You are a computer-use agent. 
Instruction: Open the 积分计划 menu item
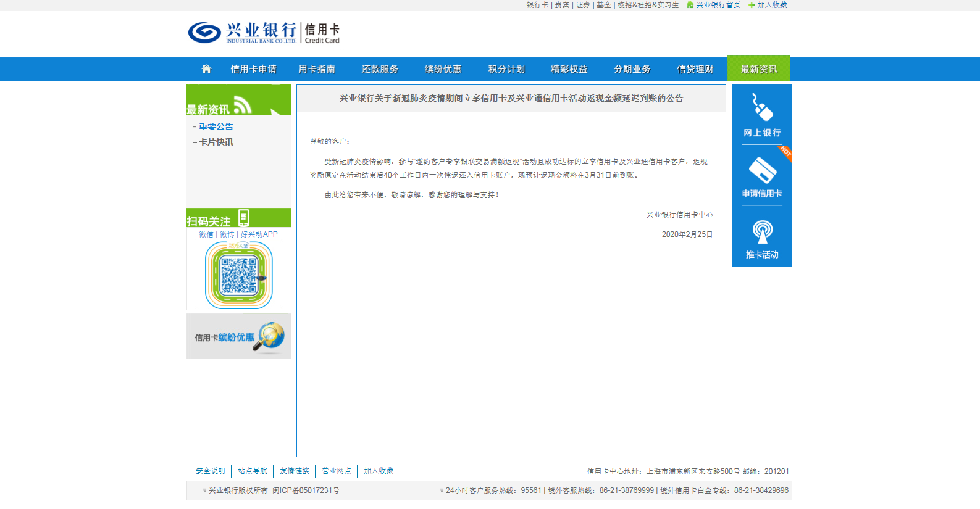pyautogui.click(x=506, y=69)
